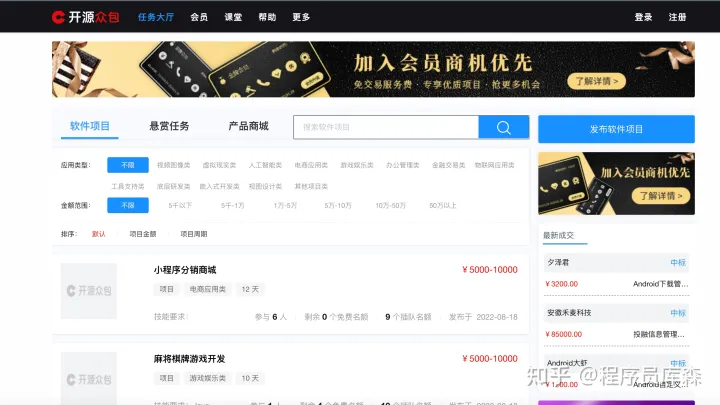Click the 开源众包 logo
This screenshot has height=405, width=720.
85,17
